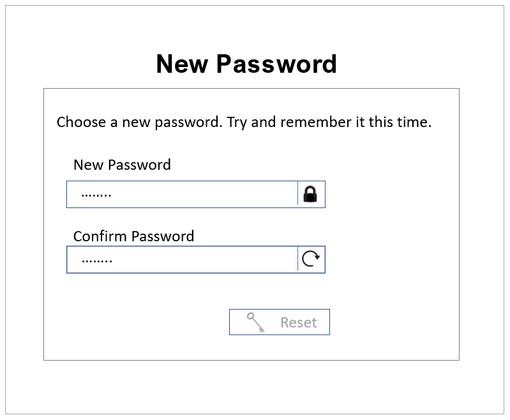Click the word "New" in the page heading

click(x=181, y=64)
